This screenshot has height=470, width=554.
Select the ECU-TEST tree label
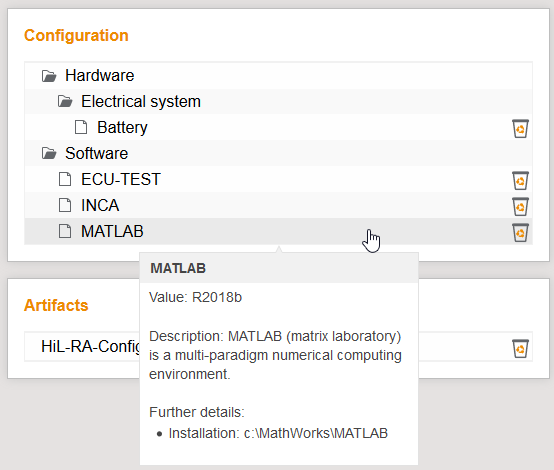coord(121,179)
